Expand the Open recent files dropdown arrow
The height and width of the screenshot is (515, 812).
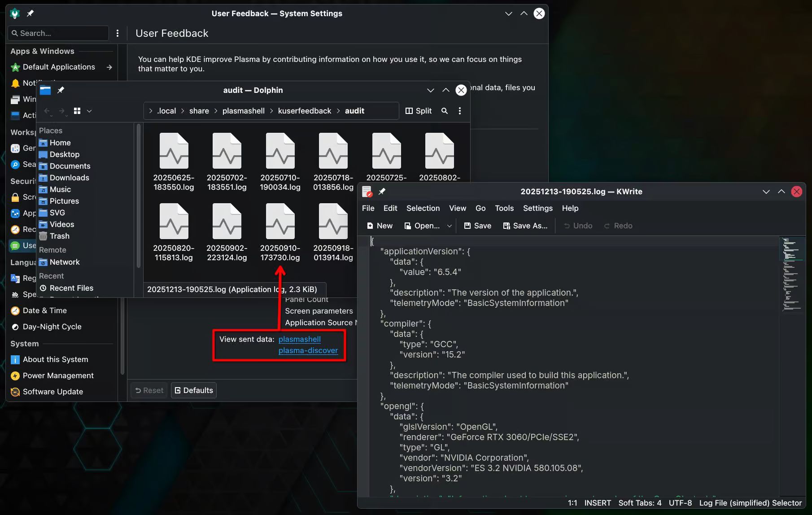point(449,226)
